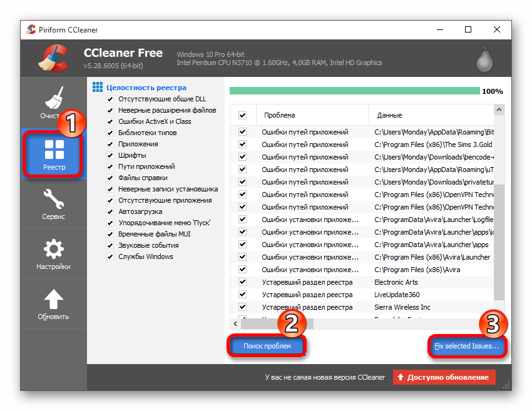The width and height of the screenshot is (532, 411).
Task: Click the green scan progress bar
Action: (354, 91)
